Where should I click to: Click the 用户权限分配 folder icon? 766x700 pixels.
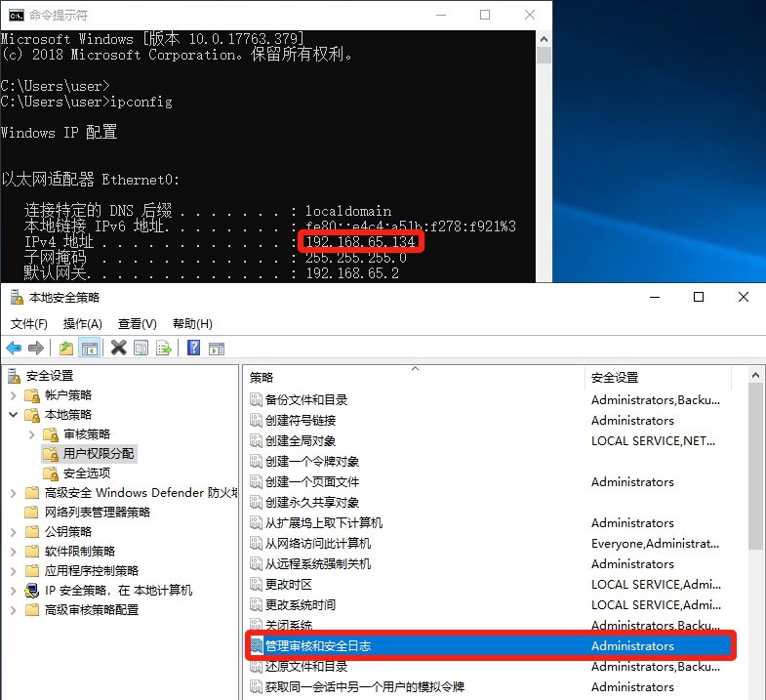[x=51, y=454]
